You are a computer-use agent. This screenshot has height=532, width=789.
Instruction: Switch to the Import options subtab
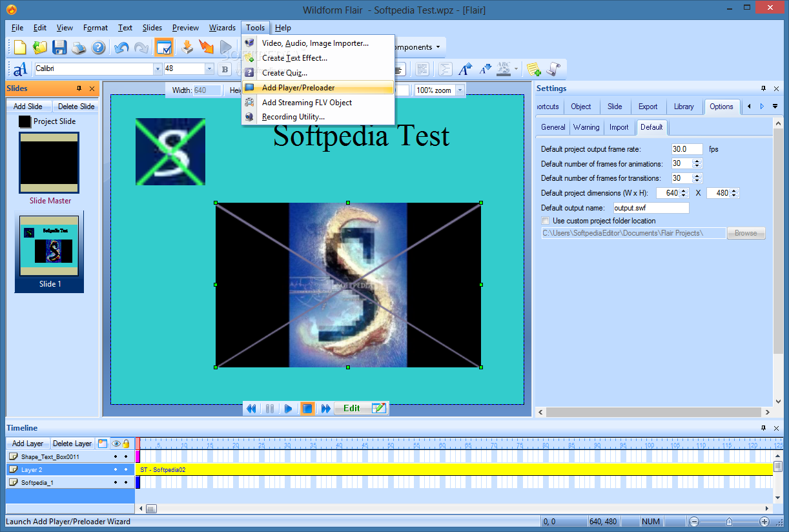619,127
